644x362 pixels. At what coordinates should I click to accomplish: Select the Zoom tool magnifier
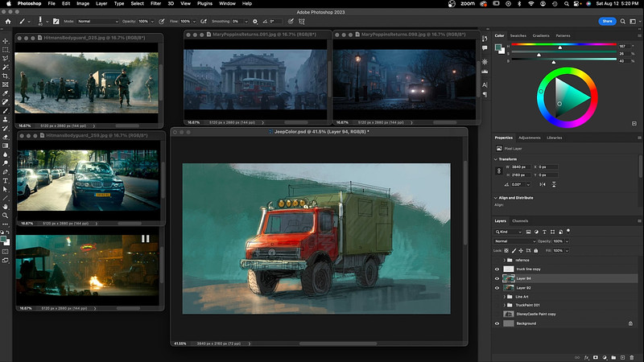pyautogui.click(x=6, y=216)
